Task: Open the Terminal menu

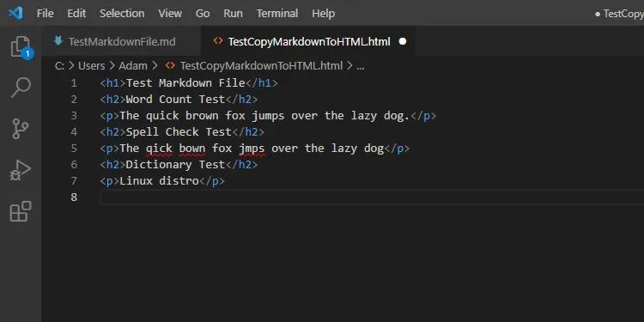Action: [x=277, y=14]
